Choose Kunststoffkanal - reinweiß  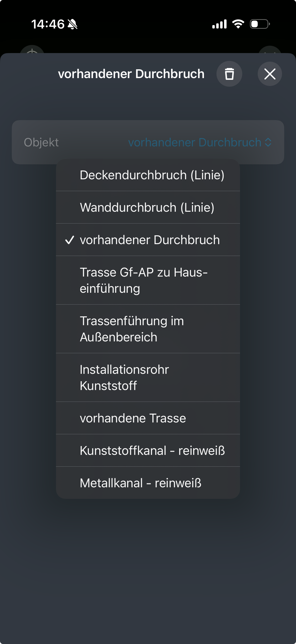click(152, 450)
